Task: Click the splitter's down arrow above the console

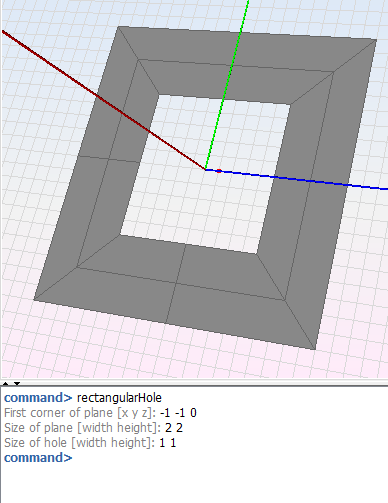Action: point(17,384)
